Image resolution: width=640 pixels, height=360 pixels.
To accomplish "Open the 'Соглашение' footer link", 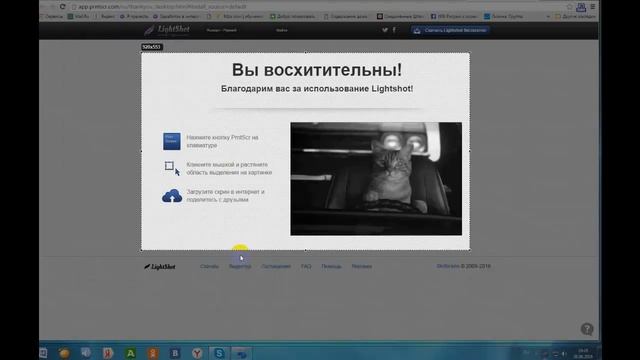I will click(x=276, y=266).
